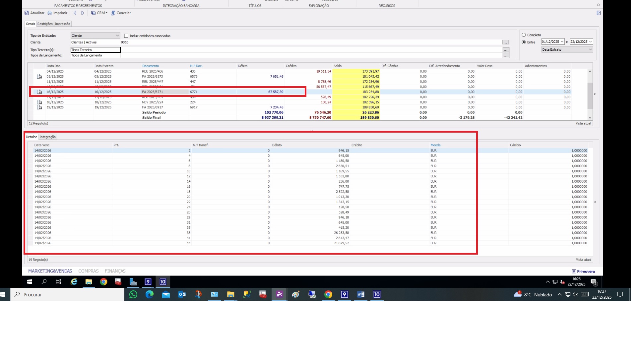Viewport: 642px width, 364px height.
Task: Open the Tipo de Entidade dropdown
Action: pyautogui.click(x=117, y=35)
